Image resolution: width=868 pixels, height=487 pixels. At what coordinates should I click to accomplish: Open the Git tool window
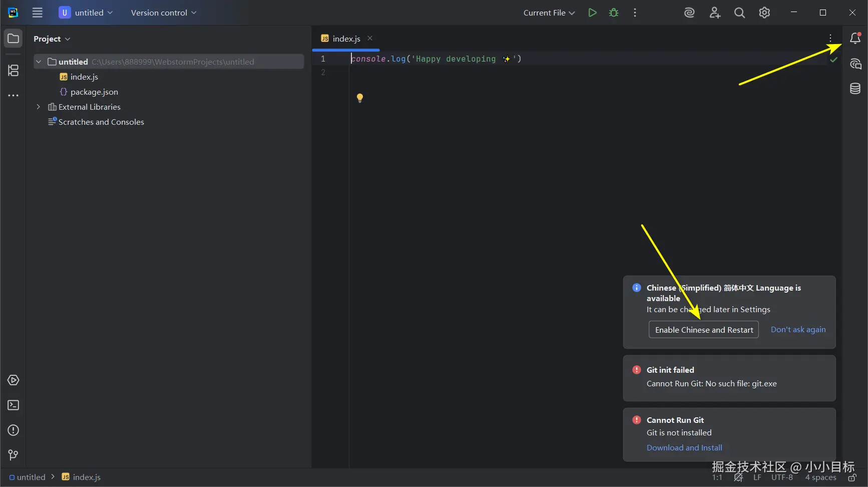pos(14,455)
